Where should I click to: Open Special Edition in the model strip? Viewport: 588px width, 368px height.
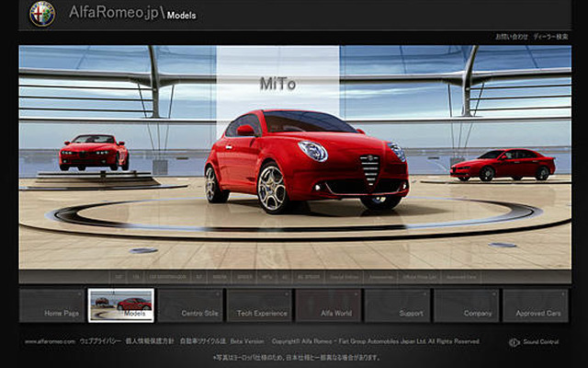click(345, 277)
